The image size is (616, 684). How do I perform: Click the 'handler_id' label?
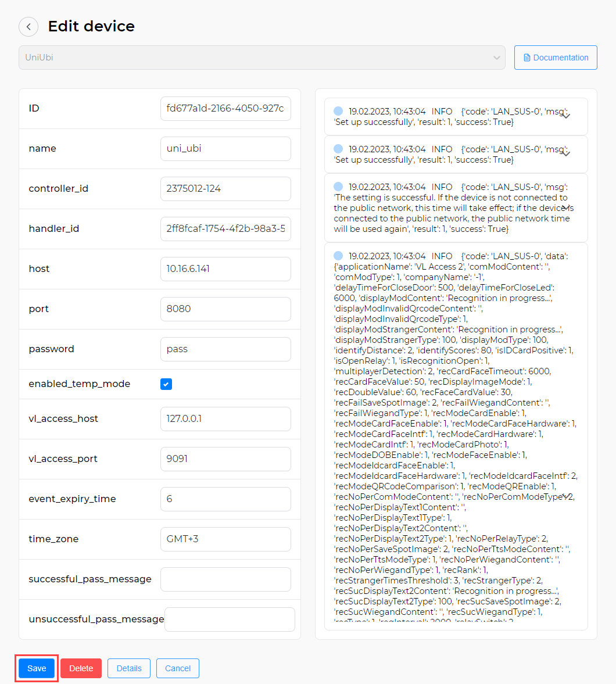[53, 228]
